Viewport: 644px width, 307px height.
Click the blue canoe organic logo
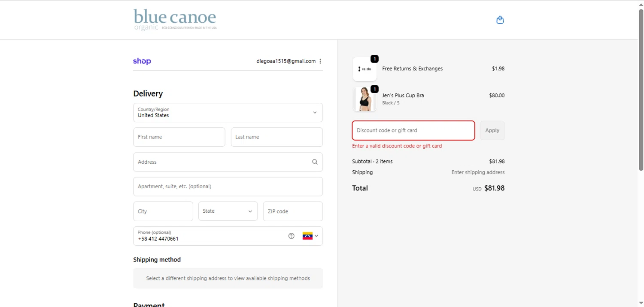175,20
